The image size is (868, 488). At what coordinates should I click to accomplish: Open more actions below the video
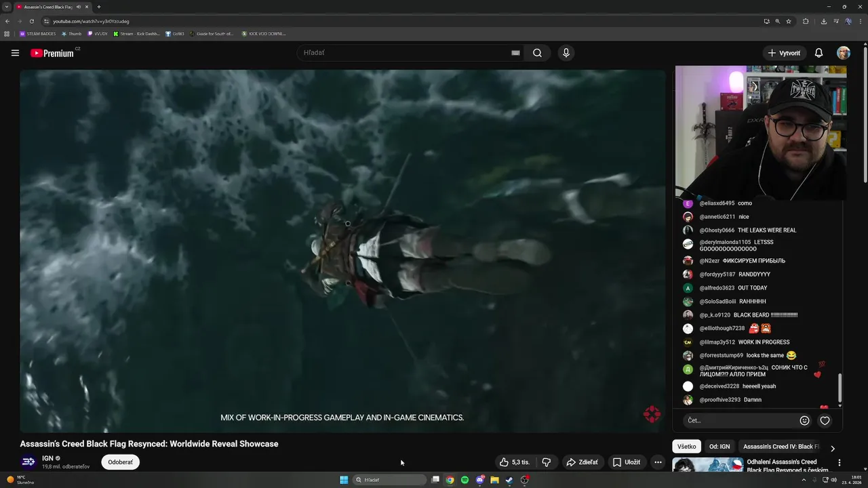pyautogui.click(x=658, y=462)
